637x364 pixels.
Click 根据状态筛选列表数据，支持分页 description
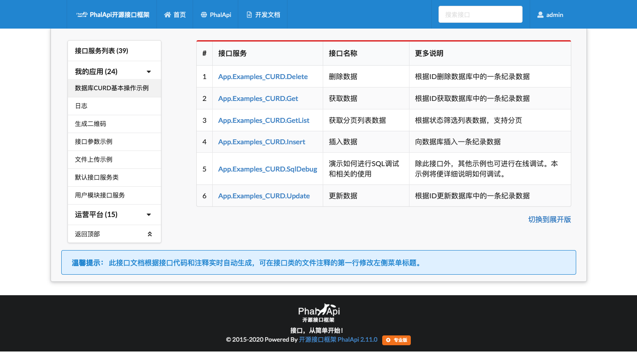(468, 120)
